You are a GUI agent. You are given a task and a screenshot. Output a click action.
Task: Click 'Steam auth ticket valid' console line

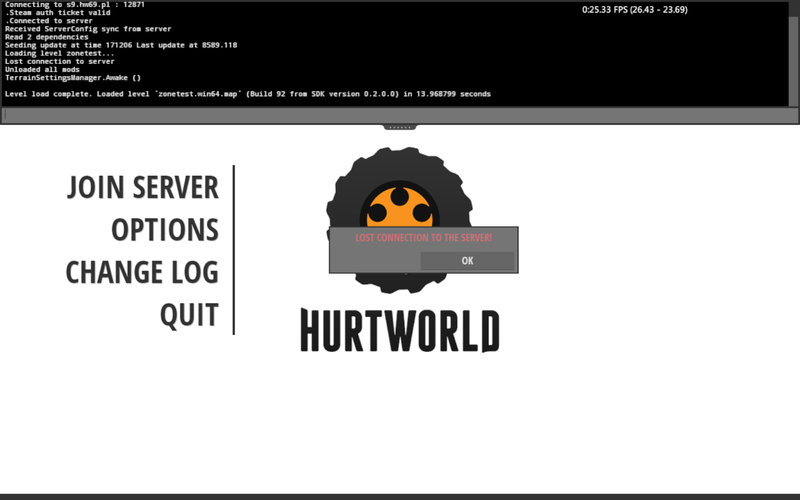[58, 12]
